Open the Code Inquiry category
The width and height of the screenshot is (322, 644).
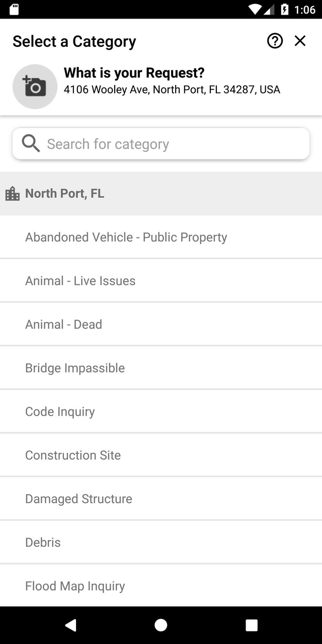(x=60, y=411)
